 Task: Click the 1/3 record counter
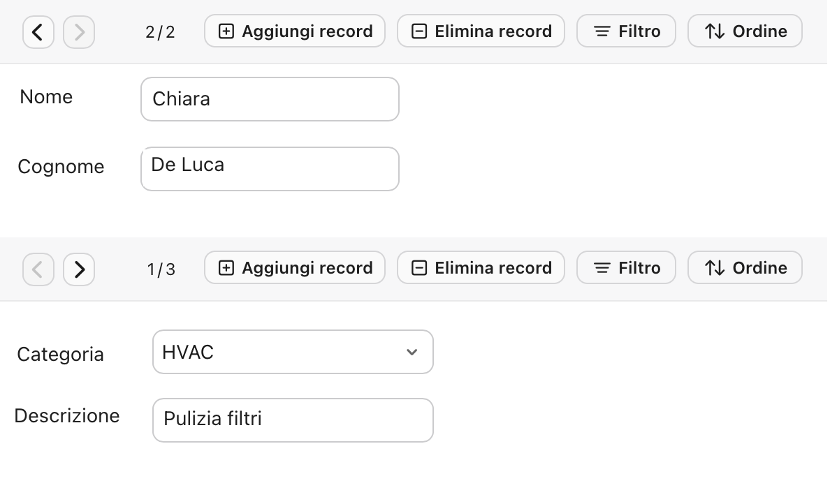(x=161, y=269)
